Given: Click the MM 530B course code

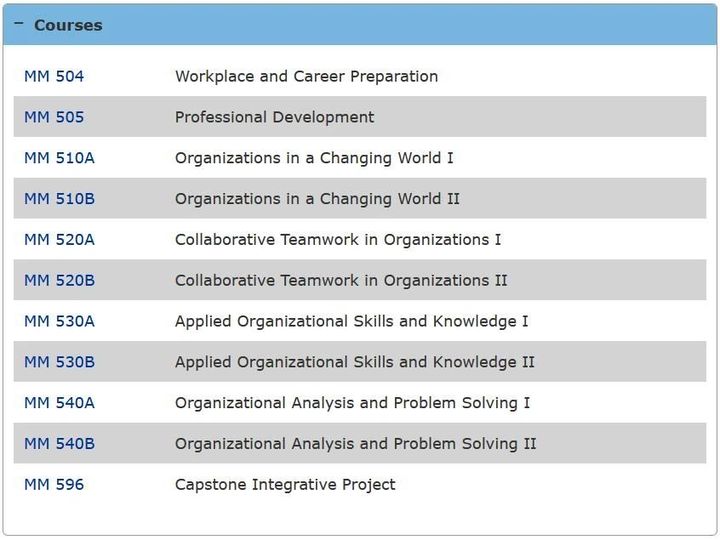Looking at the screenshot, I should (x=59, y=362).
